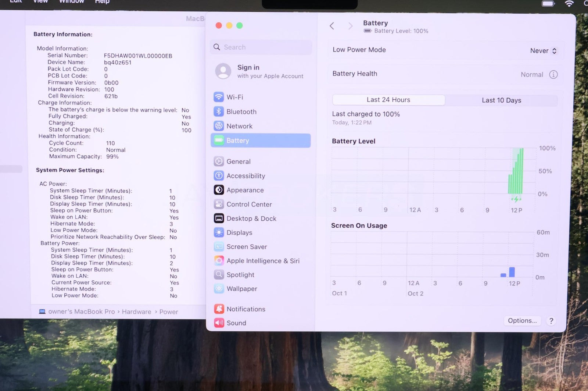Switch to Last 10 Days tab
The height and width of the screenshot is (391, 588).
501,100
